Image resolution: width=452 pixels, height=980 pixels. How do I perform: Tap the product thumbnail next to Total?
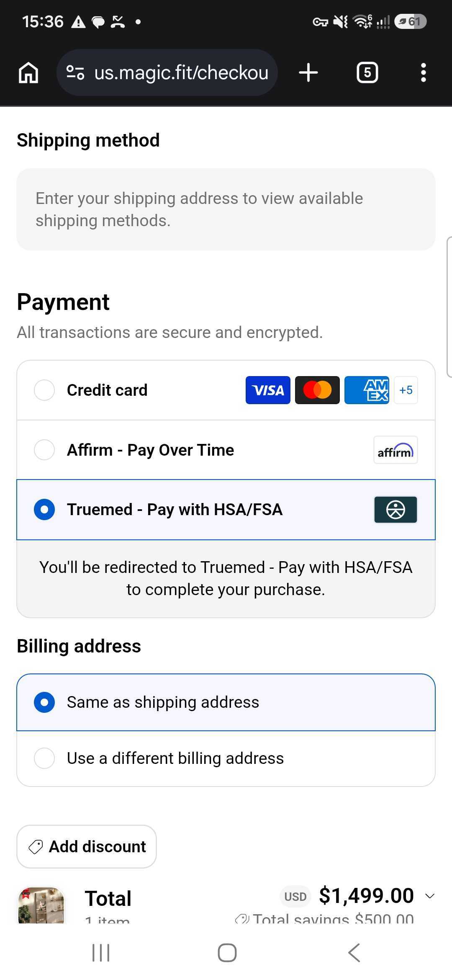tap(41, 905)
